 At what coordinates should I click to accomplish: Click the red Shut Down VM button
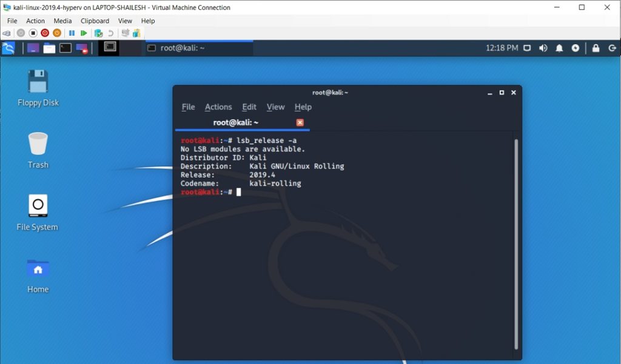(45, 33)
